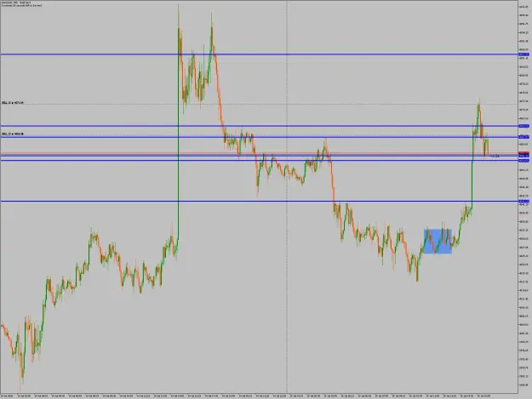Select the topmost blue horizontal line
532x399 pixels.
260,54
